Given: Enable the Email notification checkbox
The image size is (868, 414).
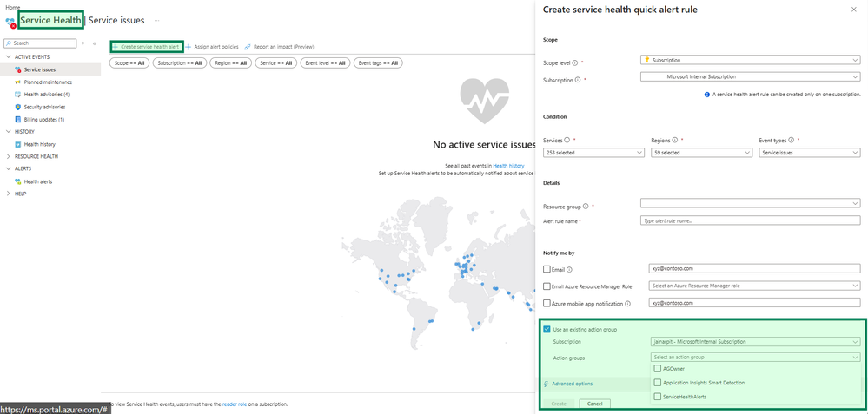Looking at the screenshot, I should pos(547,270).
